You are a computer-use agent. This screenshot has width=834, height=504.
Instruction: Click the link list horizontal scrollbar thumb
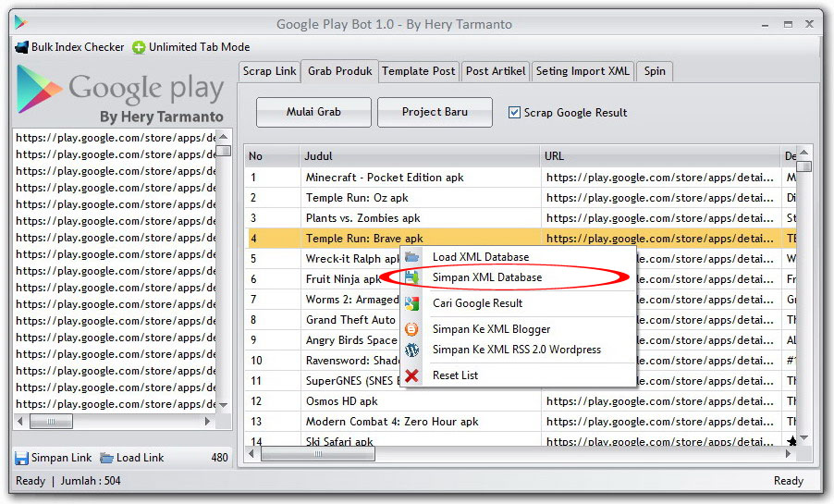click(51, 422)
